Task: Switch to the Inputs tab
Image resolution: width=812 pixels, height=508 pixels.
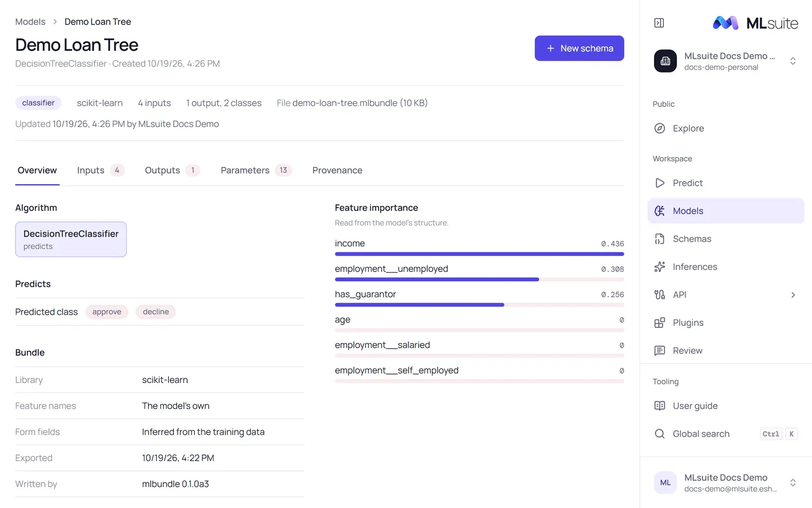Action: point(100,170)
